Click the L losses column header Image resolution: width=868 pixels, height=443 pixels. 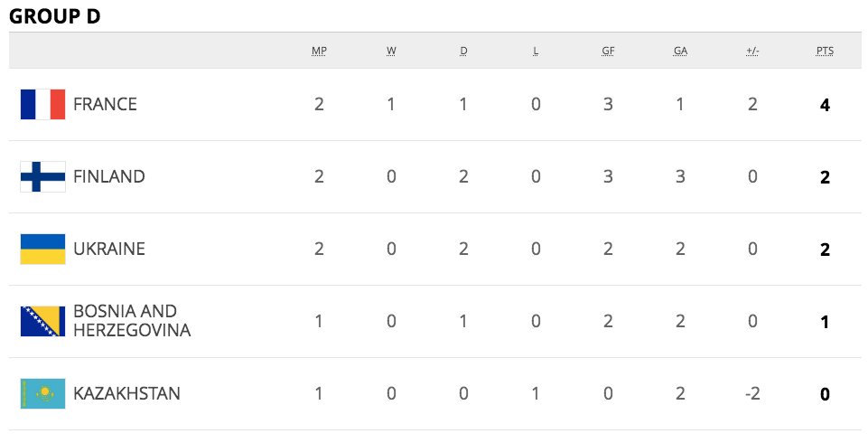point(536,52)
